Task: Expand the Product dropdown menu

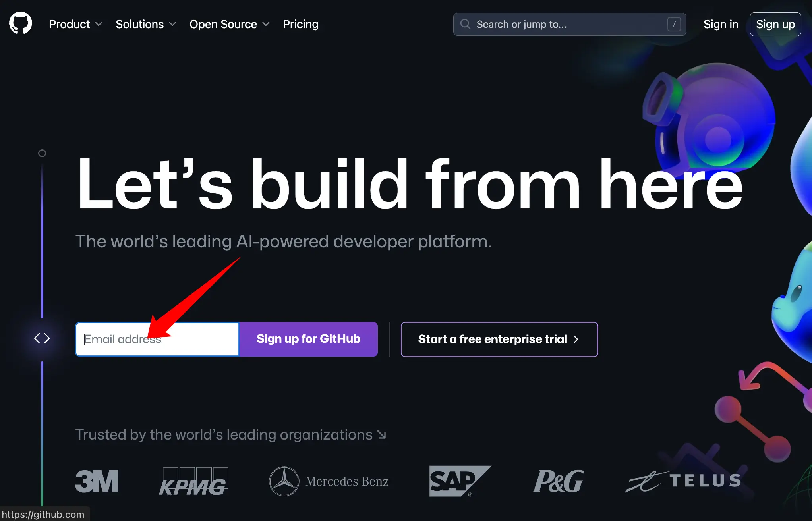Action: pyautogui.click(x=75, y=24)
